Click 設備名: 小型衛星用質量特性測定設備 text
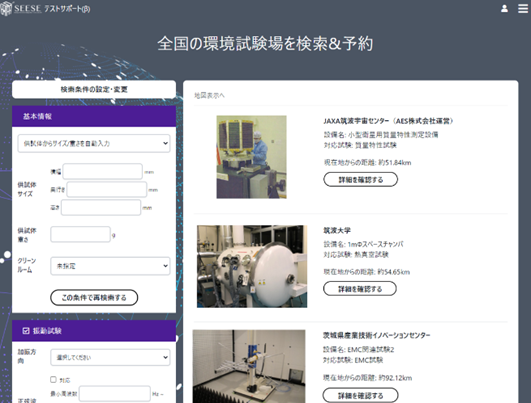The height and width of the screenshot is (403, 531). [381, 135]
